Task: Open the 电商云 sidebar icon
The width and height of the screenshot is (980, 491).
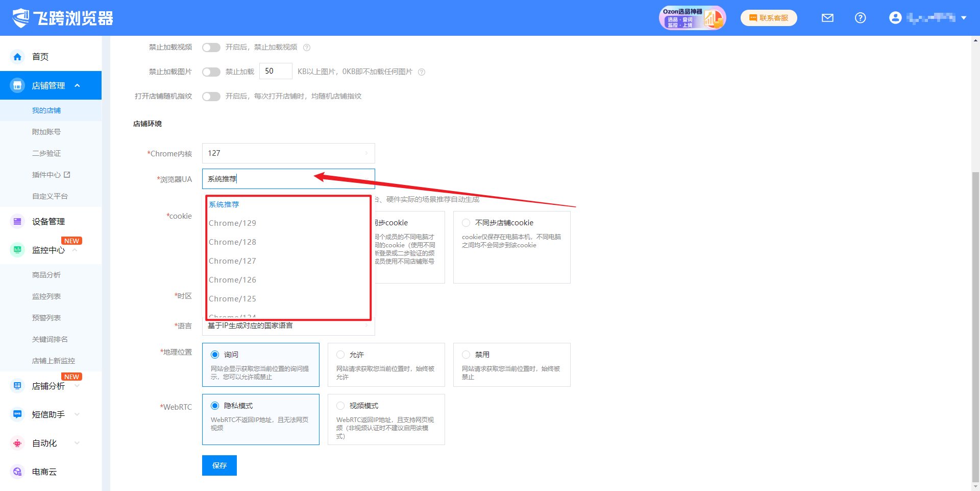Action: [x=17, y=472]
